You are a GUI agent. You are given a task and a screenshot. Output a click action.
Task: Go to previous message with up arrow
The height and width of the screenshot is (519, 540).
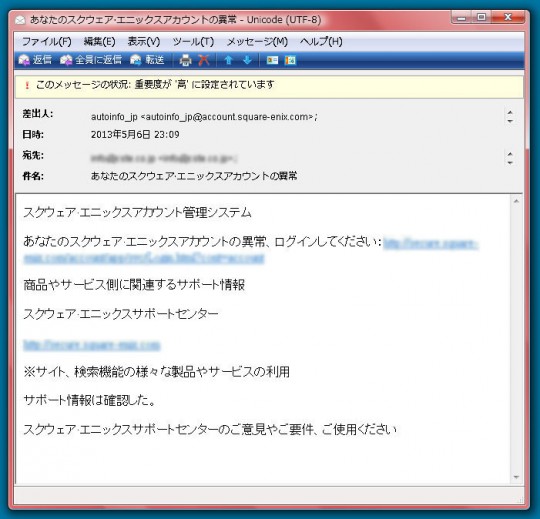[x=228, y=60]
